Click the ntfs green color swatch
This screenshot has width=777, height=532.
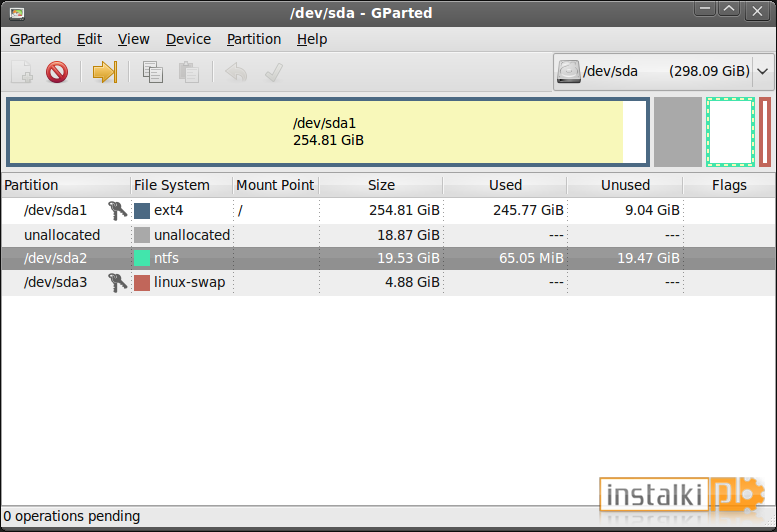[142, 258]
